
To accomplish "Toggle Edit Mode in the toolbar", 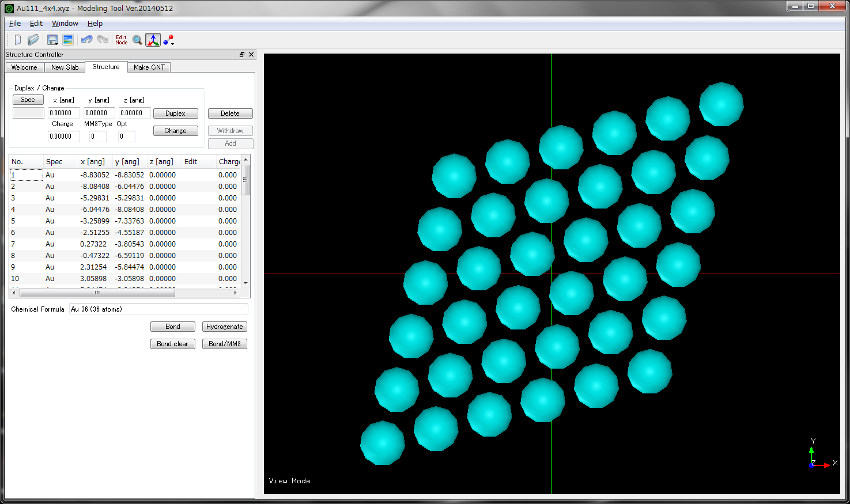I will point(121,40).
